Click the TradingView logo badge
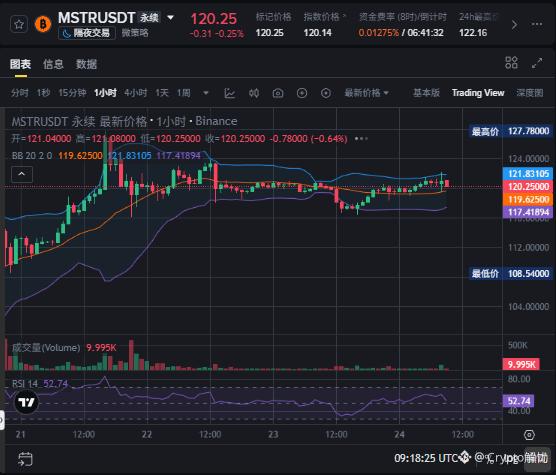 pyautogui.click(x=26, y=402)
